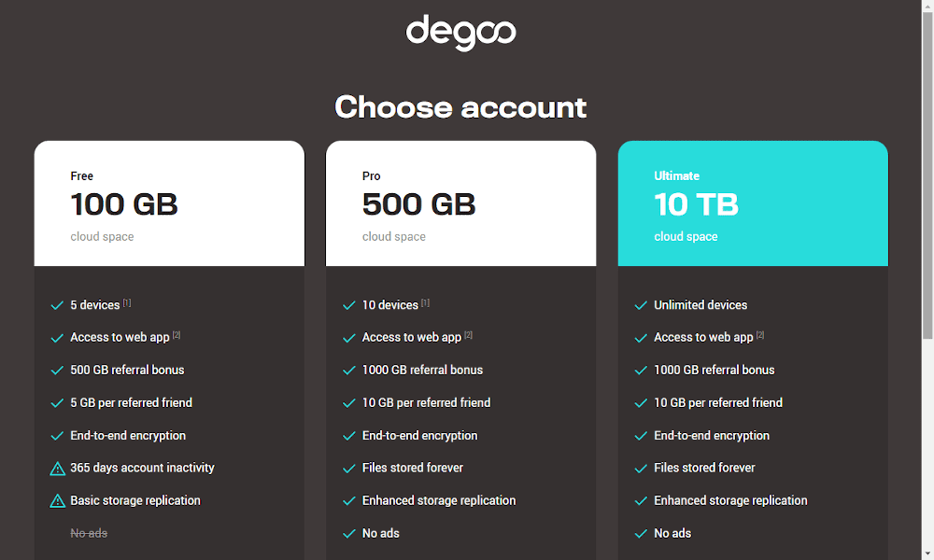Click the strikethrough No ads text in Free plan
Viewport: 934px width, 560px height.
pos(89,533)
